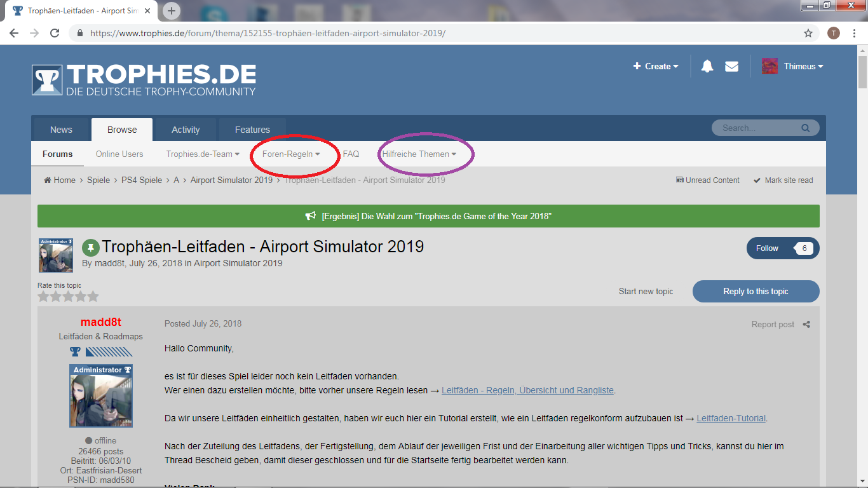Open the Leitfaden-Tutorial link
Screen dimensions: 868x488
click(731, 418)
